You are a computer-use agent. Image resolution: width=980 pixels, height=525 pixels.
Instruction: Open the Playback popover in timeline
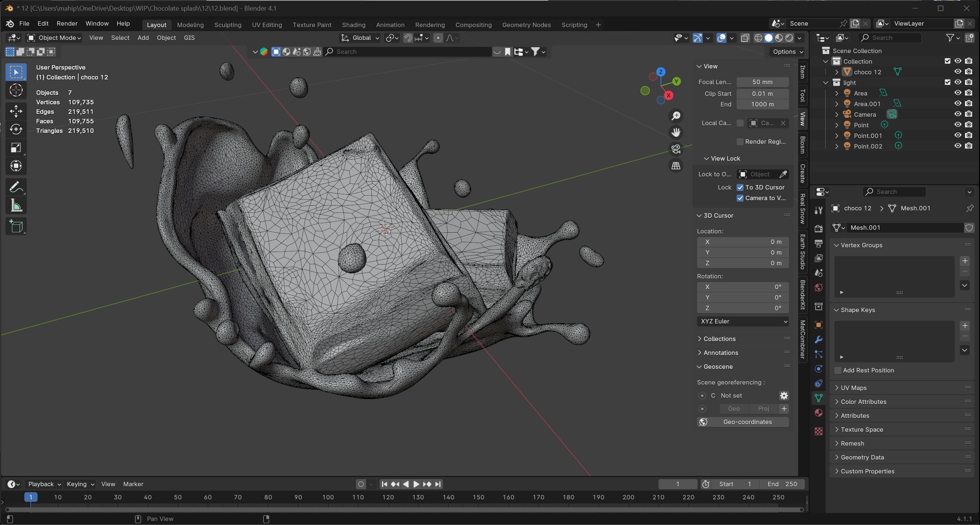click(x=44, y=484)
